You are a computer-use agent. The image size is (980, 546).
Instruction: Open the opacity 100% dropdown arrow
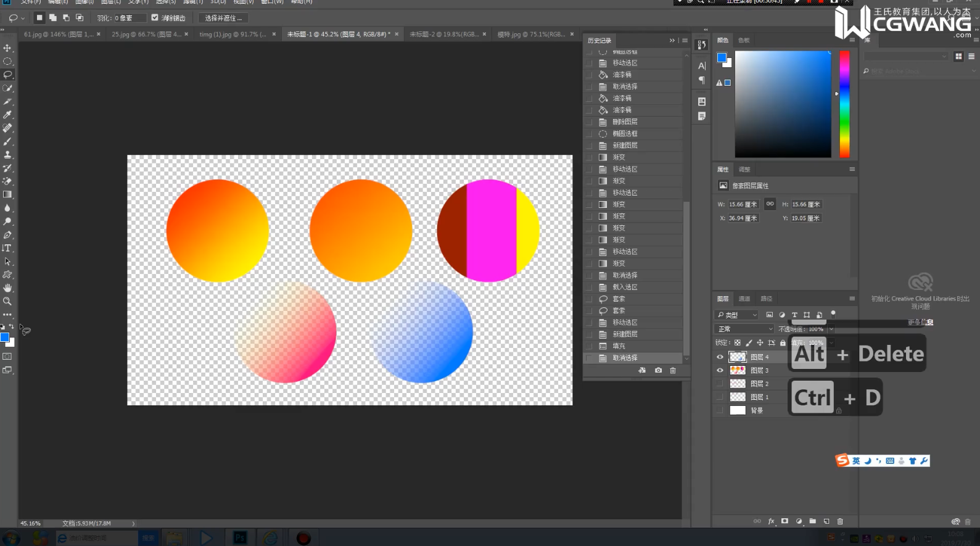pyautogui.click(x=831, y=329)
